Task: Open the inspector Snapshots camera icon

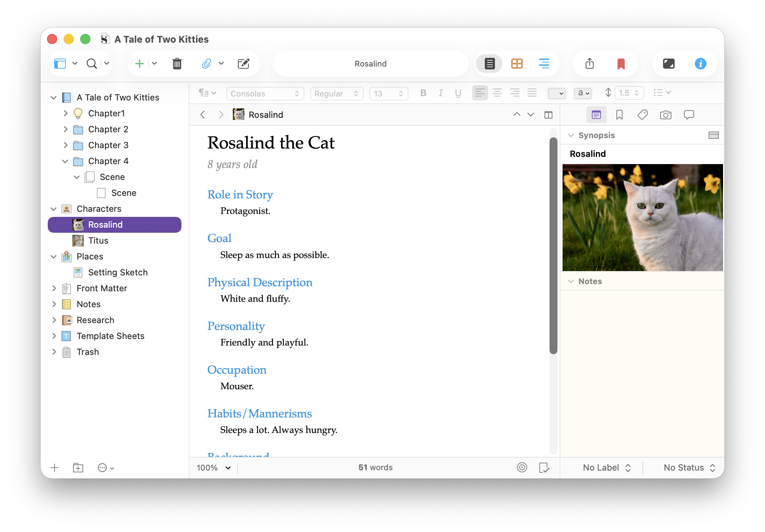Action: (x=666, y=115)
